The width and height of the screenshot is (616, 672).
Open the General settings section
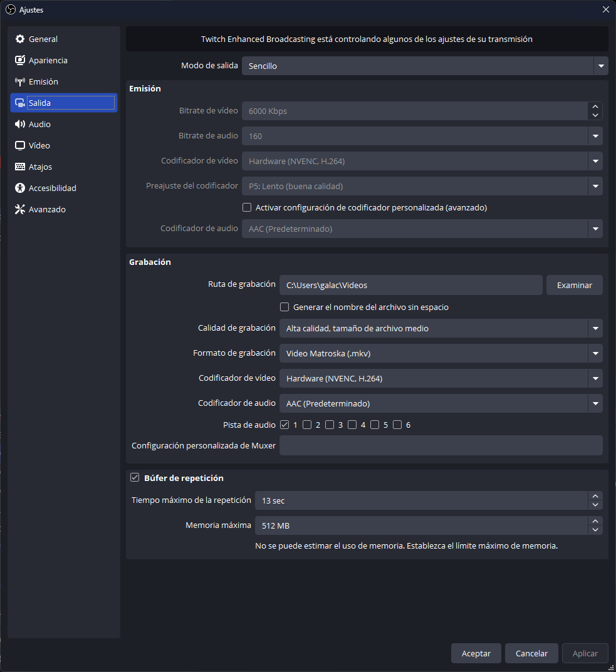click(64, 39)
